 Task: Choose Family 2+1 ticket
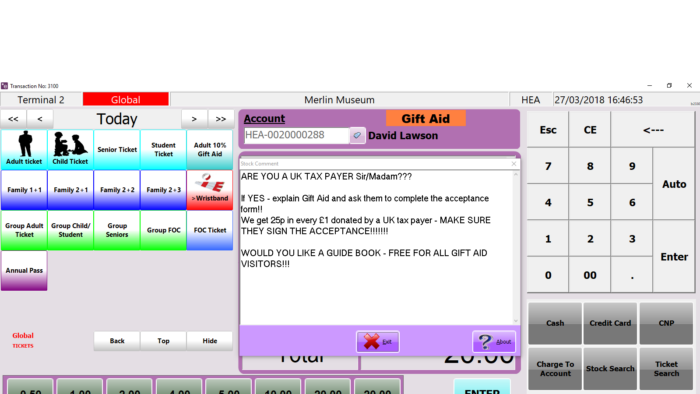71,190
